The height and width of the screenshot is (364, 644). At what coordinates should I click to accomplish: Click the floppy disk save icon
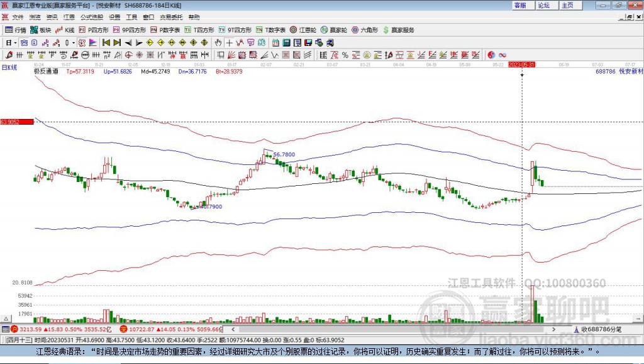pyautogui.click(x=308, y=43)
